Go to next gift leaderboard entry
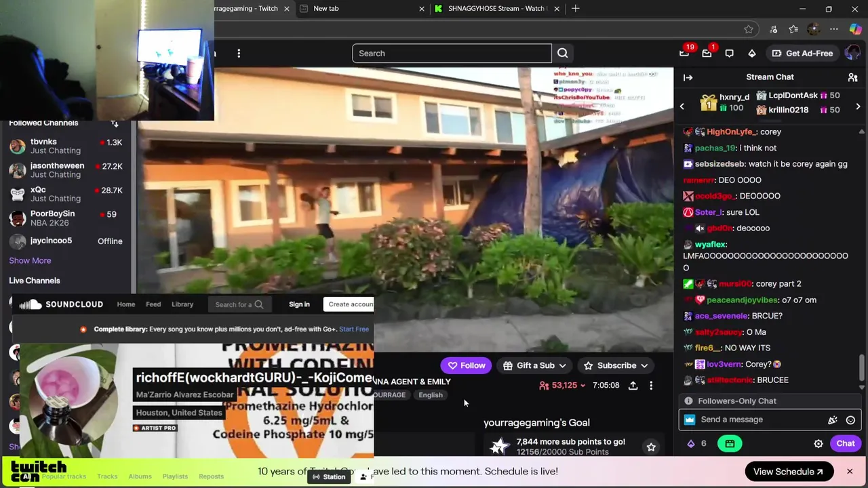 [x=858, y=106]
